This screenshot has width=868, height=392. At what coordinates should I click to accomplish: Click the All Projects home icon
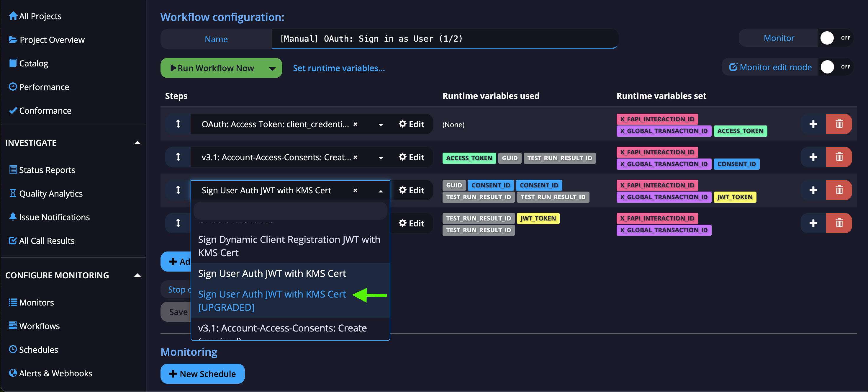tap(13, 16)
